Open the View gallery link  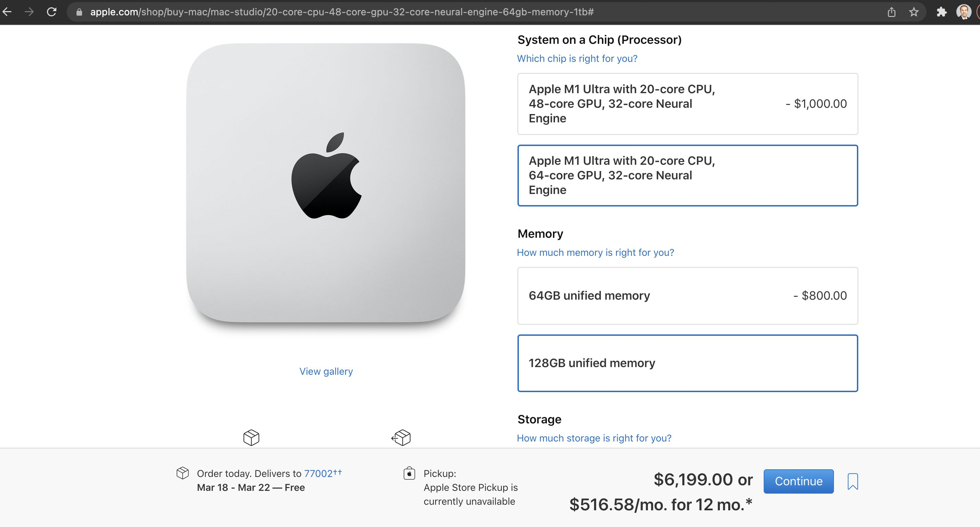click(326, 372)
